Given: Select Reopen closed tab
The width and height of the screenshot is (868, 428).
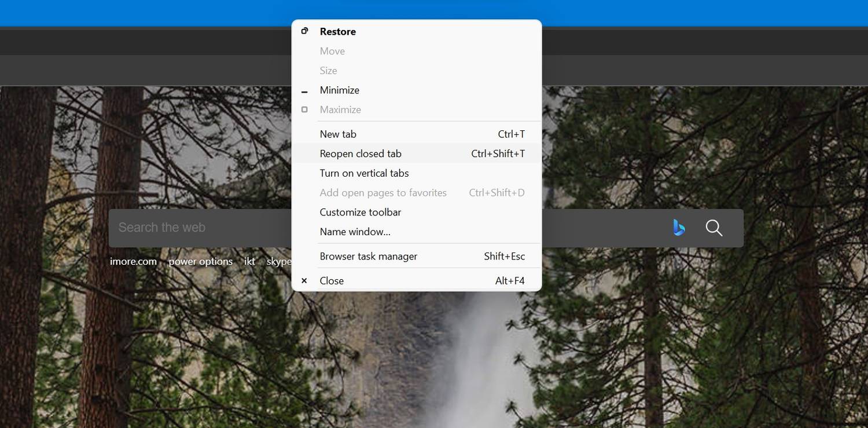Looking at the screenshot, I should 360,153.
